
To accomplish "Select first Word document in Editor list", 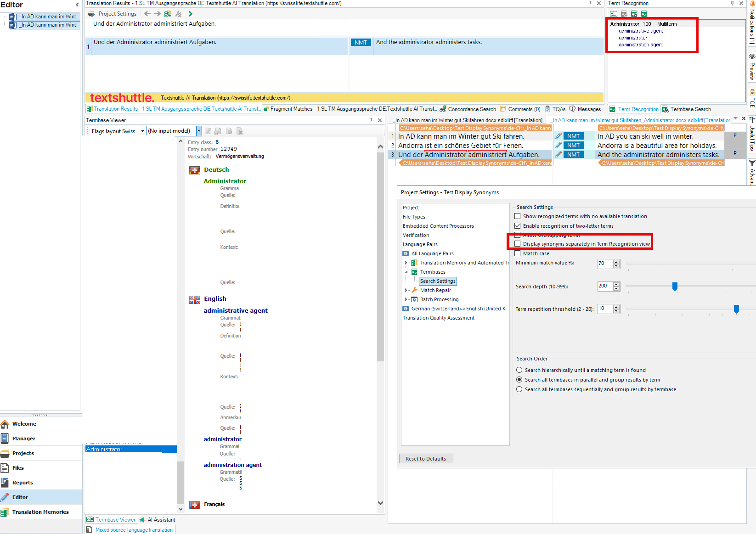I will 43,17.
